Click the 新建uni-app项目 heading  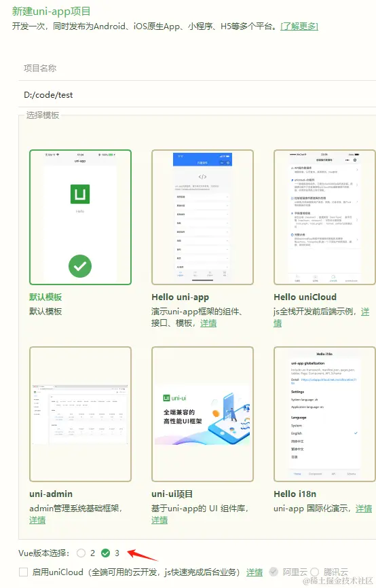51,12
